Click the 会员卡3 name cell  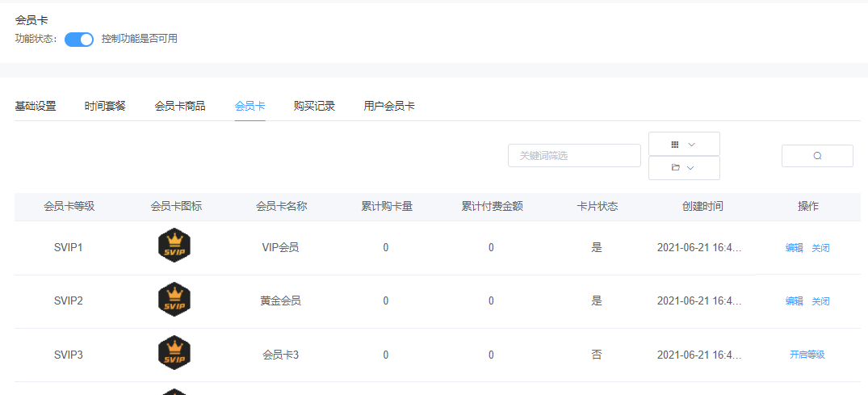tap(281, 355)
